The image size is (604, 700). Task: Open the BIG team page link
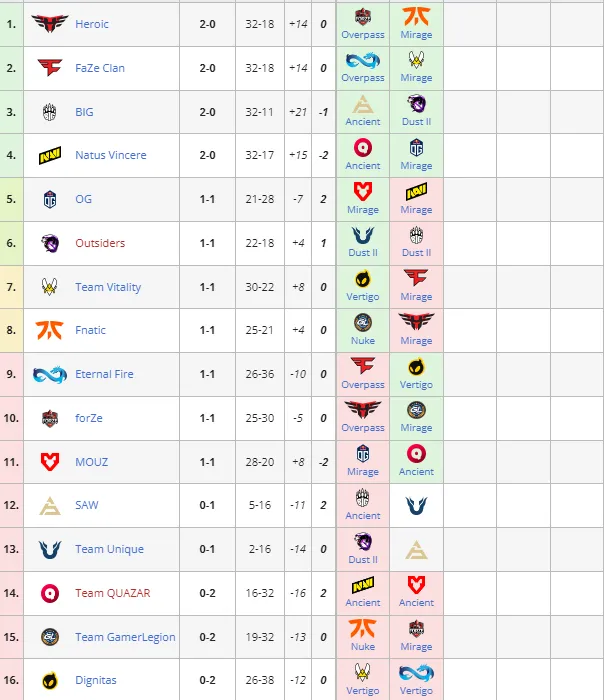coord(84,112)
